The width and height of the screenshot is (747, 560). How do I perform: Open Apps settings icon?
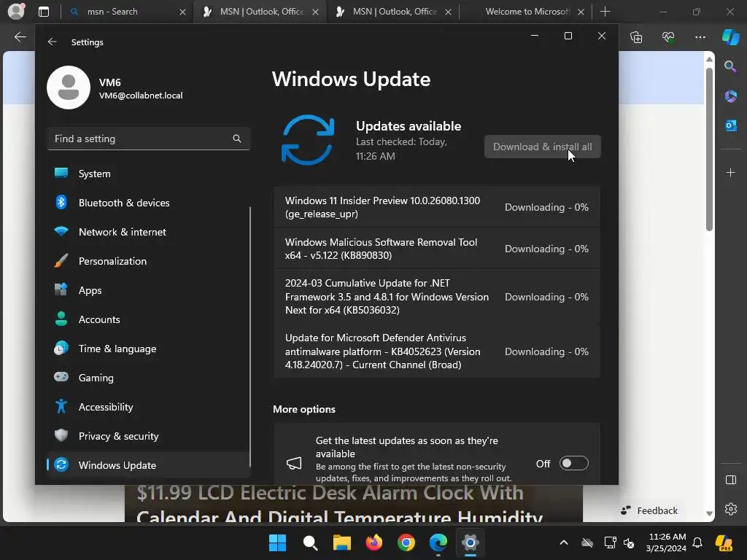pos(61,289)
